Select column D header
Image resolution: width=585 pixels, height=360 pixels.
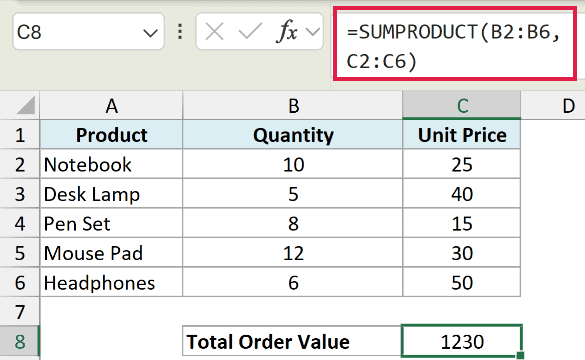pos(553,106)
